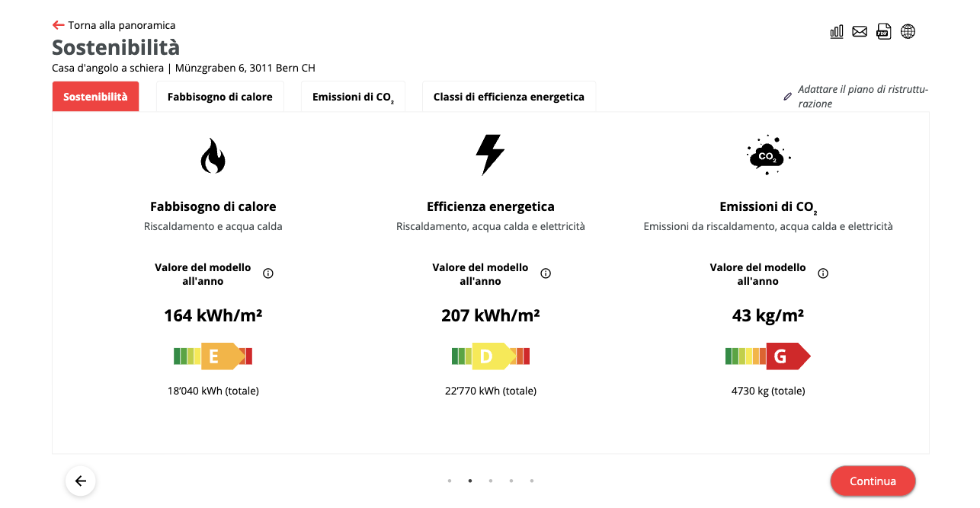The image size is (980, 508).
Task: Click info icon beside Fabbisogno di calore value
Action: point(268,273)
